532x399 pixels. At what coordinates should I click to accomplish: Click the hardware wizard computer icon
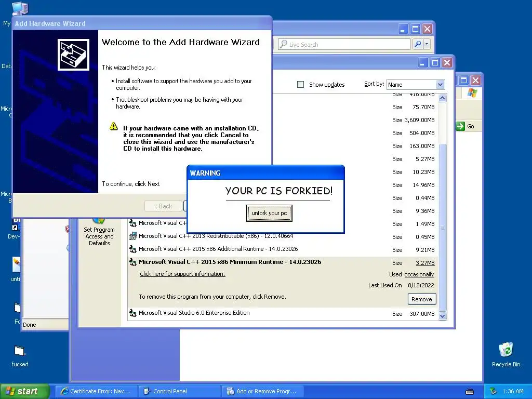73,55
